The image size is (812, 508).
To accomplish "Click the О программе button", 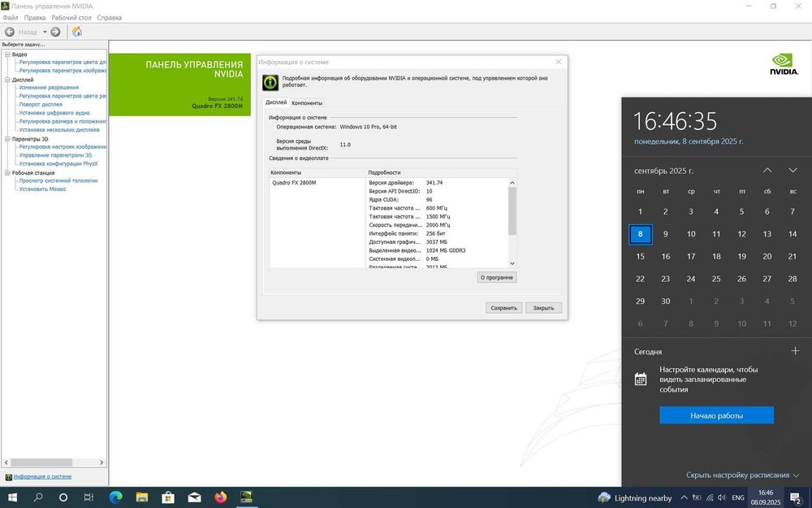I will pos(497,277).
